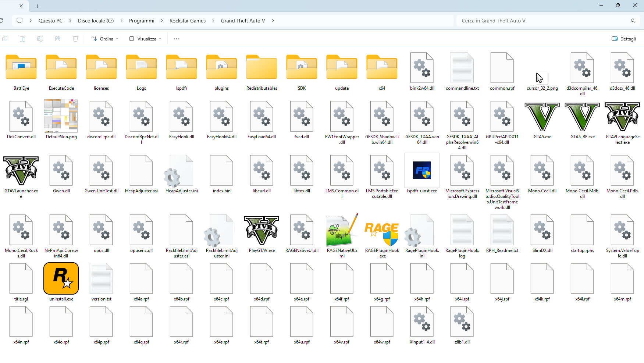Select the file name 'libcurl.dll'
This screenshot has height=363, width=644.
point(261,191)
